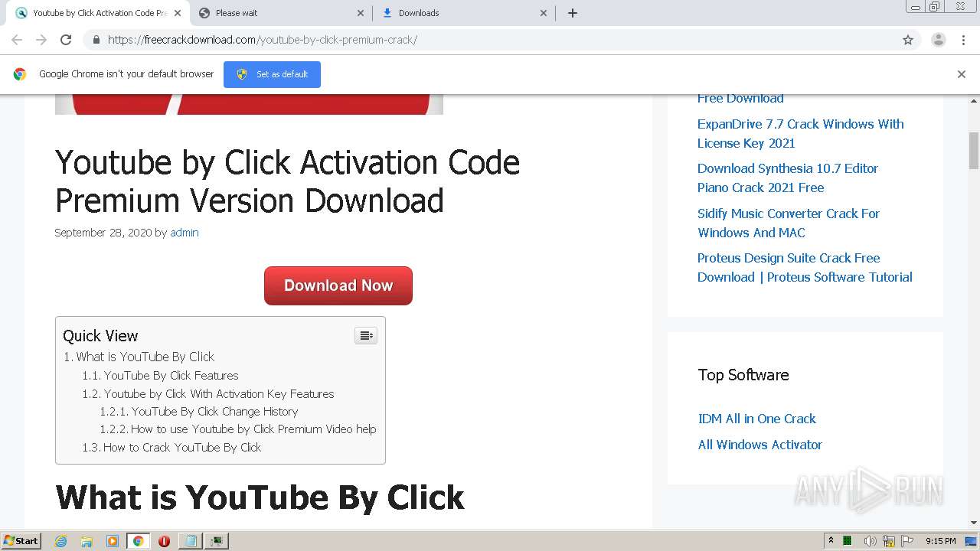Switch to the Please wait tab
The width and height of the screenshot is (980, 551).
[x=282, y=13]
